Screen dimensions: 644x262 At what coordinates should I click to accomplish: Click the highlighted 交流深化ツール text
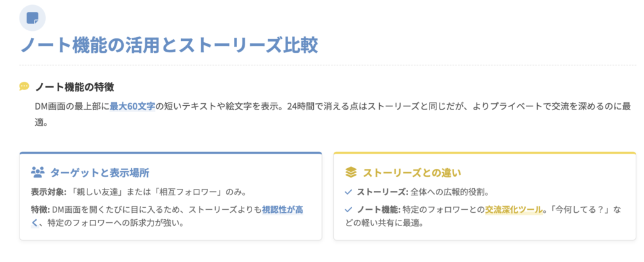coord(514,209)
